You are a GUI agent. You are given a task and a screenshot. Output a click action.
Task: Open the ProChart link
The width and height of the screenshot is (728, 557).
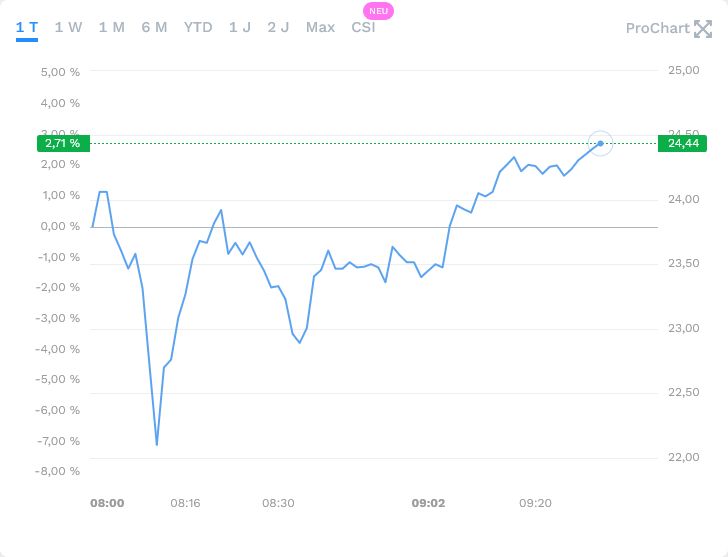pyautogui.click(x=657, y=28)
